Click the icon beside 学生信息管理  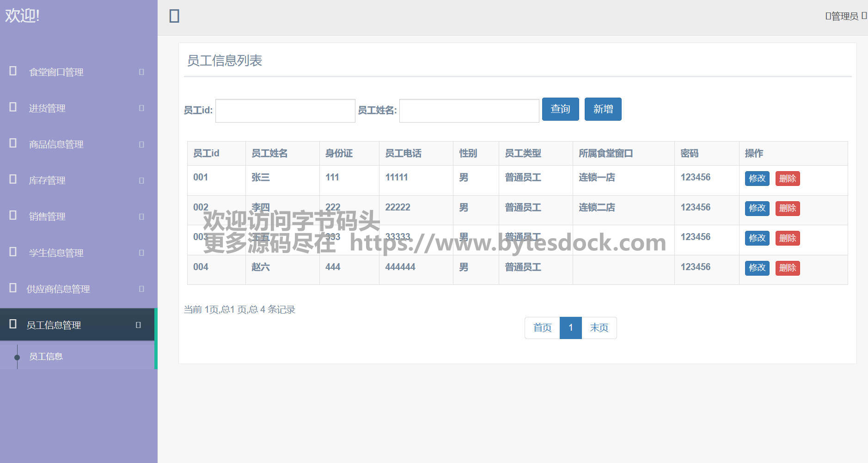coord(13,252)
